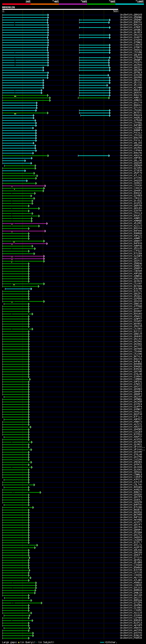Select the UniRef100_O81333 label

tap(131, 35)
